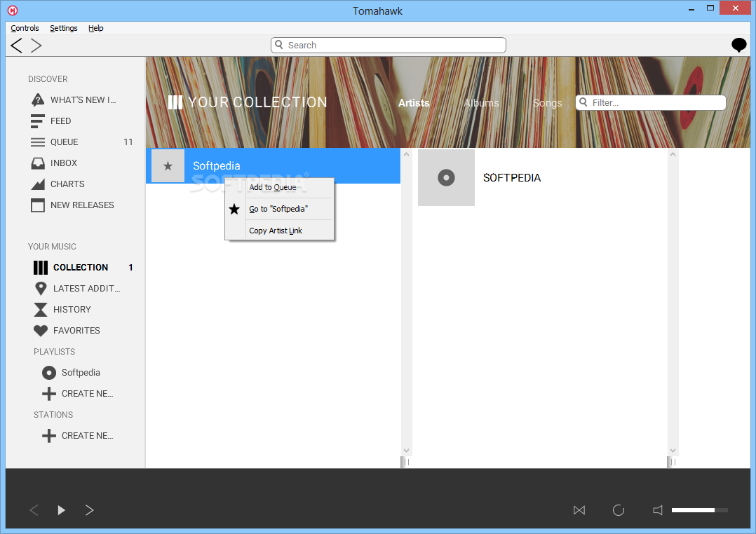Adjust the volume slider
Image resolution: width=756 pixels, height=534 pixels.
700,510
